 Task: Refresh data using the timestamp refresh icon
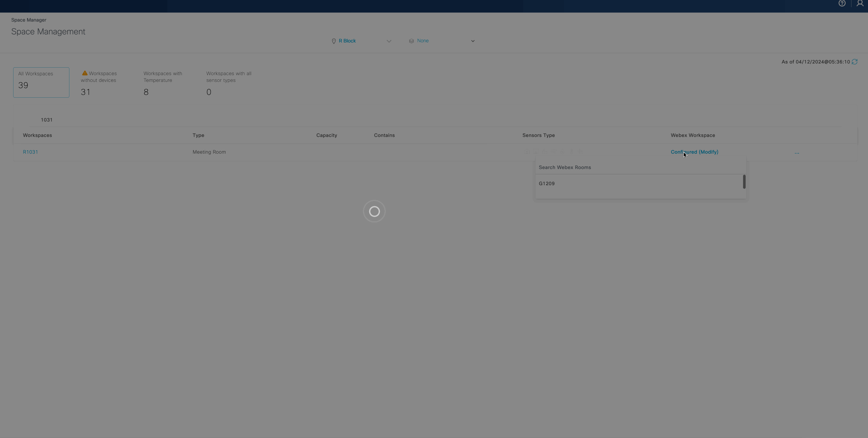coord(854,62)
